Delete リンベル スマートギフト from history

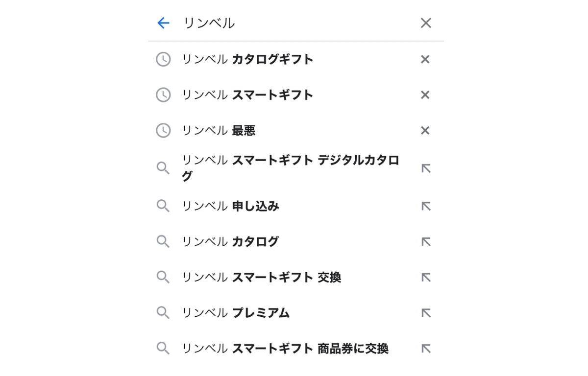[425, 95]
